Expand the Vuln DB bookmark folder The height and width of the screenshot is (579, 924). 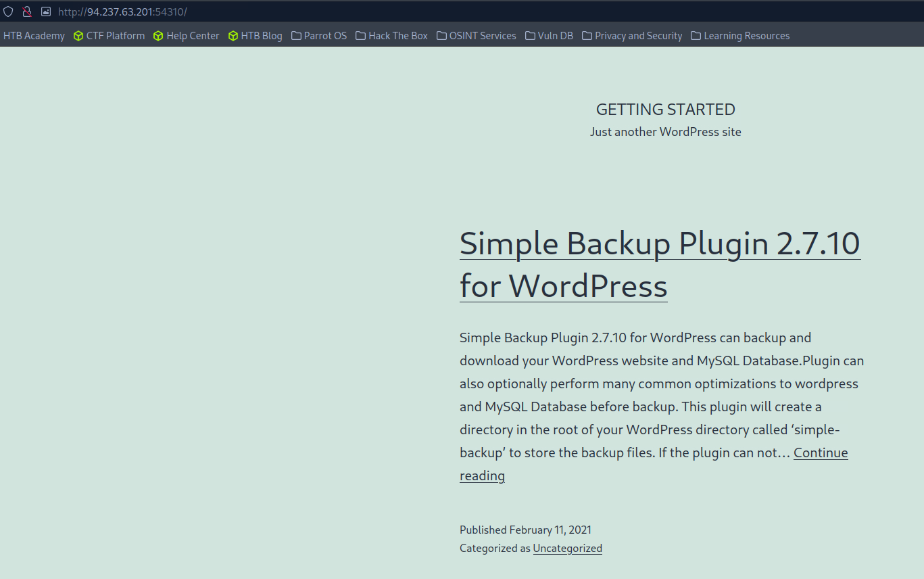(549, 36)
